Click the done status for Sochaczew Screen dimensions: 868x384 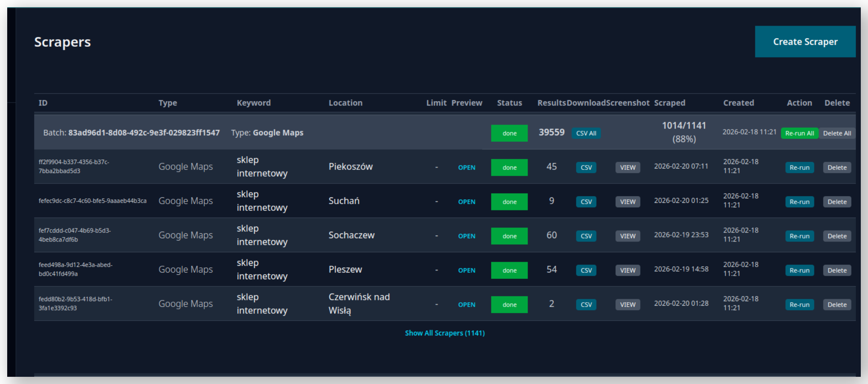tap(509, 236)
